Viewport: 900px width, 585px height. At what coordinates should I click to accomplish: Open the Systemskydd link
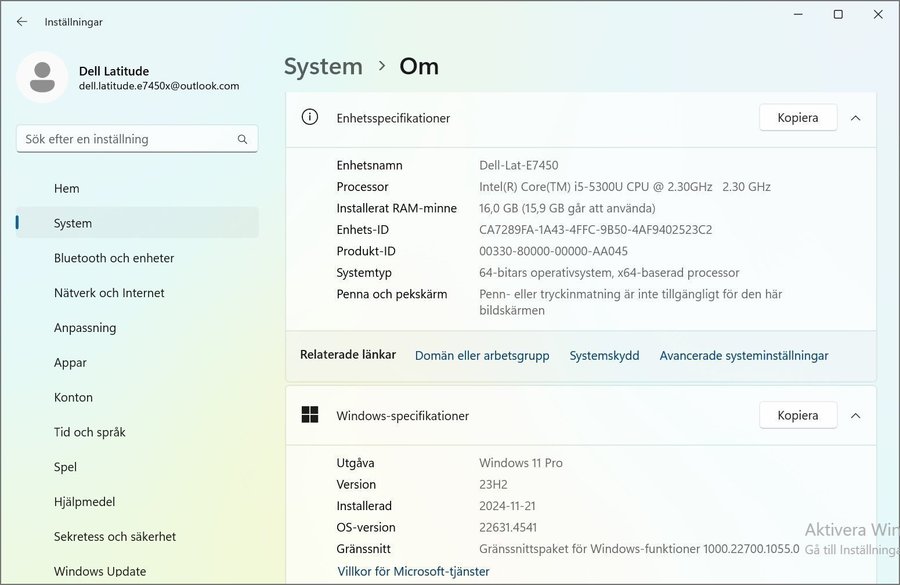tap(604, 356)
